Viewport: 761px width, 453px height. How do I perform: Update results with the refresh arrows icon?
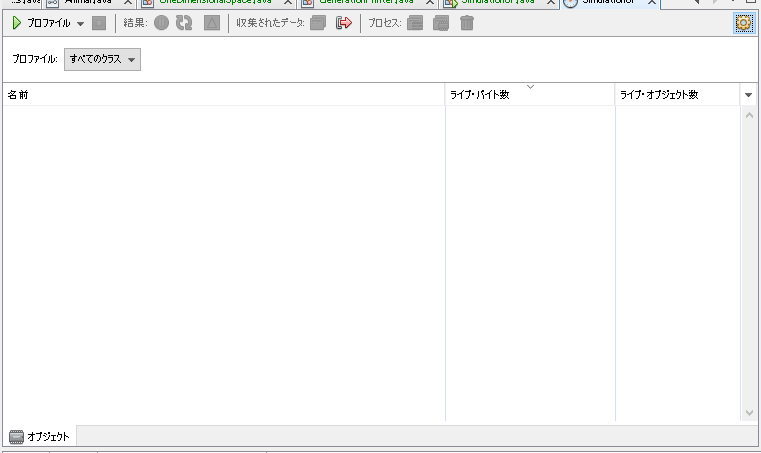tap(184, 23)
